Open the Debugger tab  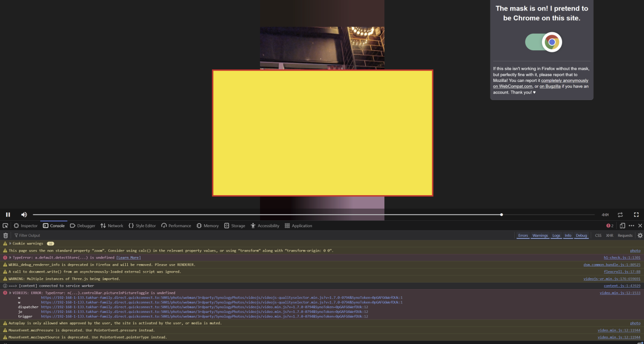coord(83,226)
